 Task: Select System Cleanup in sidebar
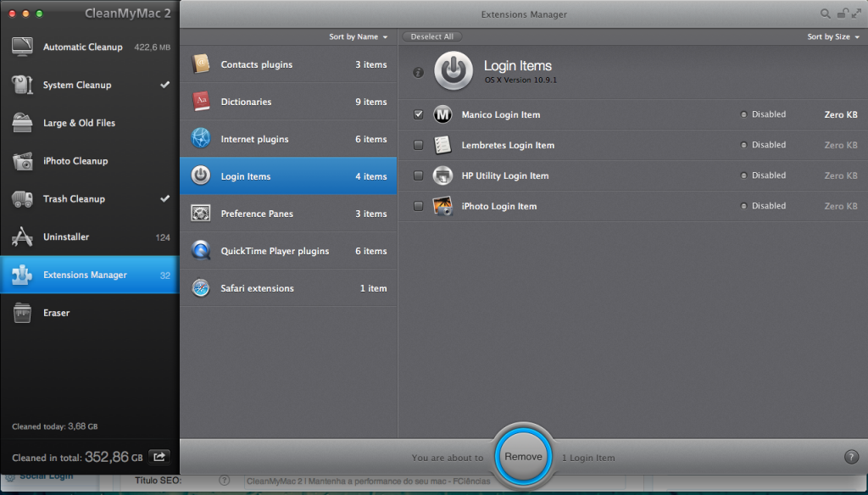pyautogui.click(x=90, y=85)
